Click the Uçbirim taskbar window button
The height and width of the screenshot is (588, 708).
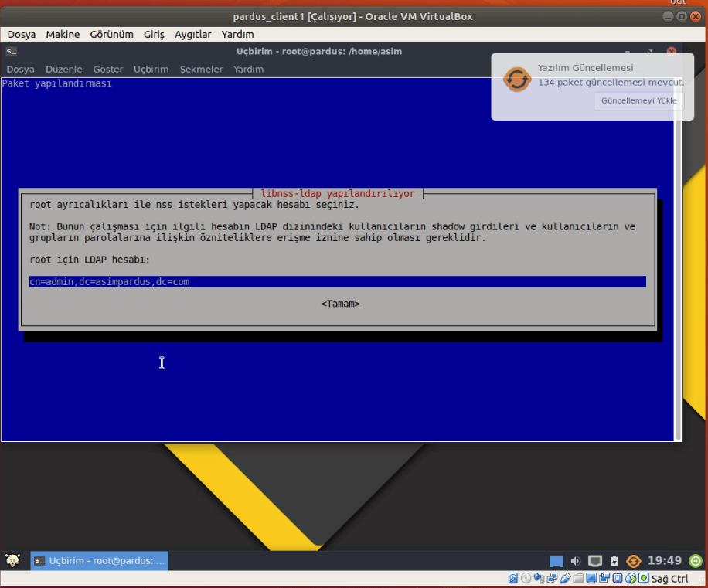point(100,560)
